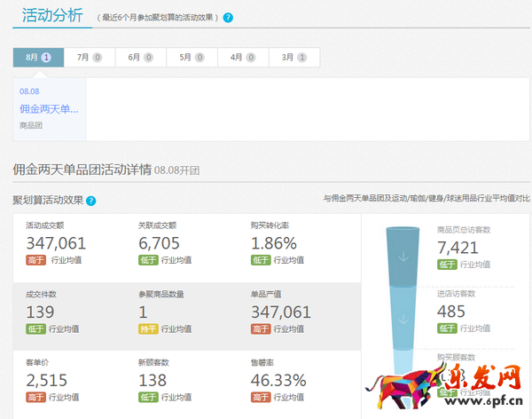Switch to the 7月 tab
Image resolution: width=532 pixels, height=419 pixels.
tap(89, 57)
